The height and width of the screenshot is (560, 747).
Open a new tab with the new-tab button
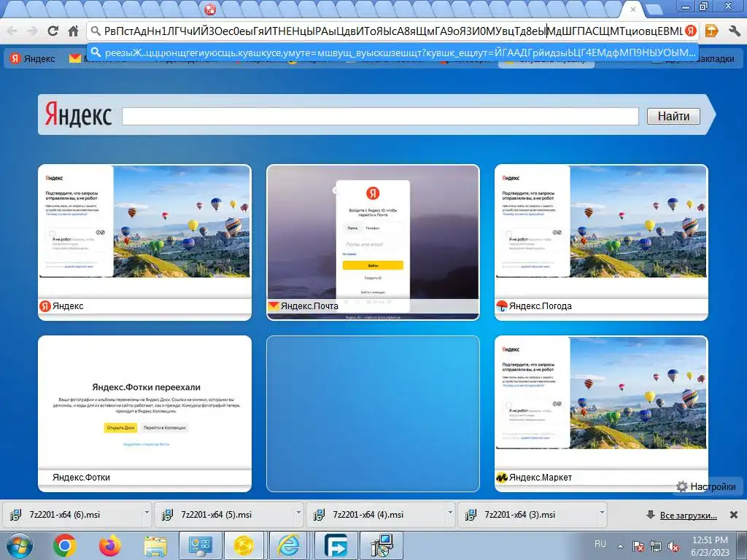[654, 9]
